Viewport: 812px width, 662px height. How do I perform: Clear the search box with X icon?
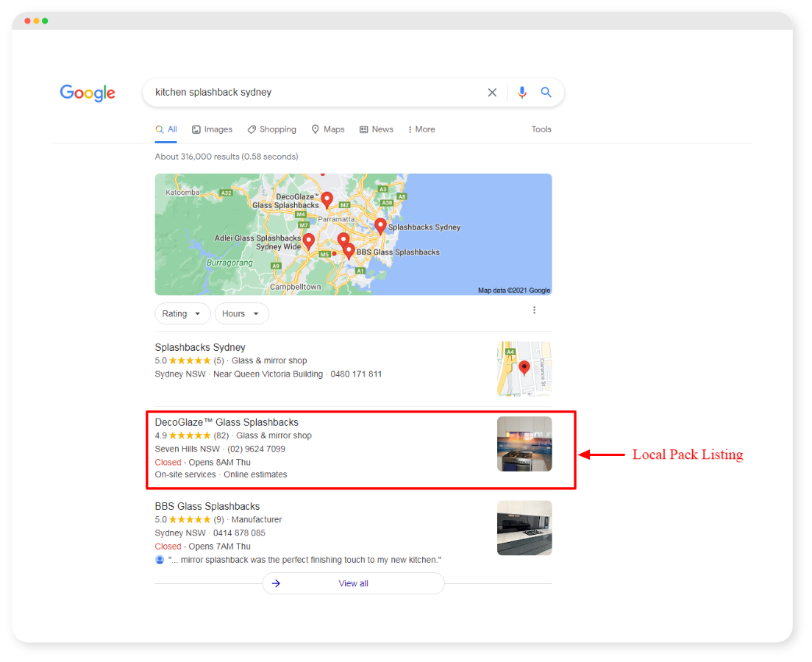coord(492,92)
